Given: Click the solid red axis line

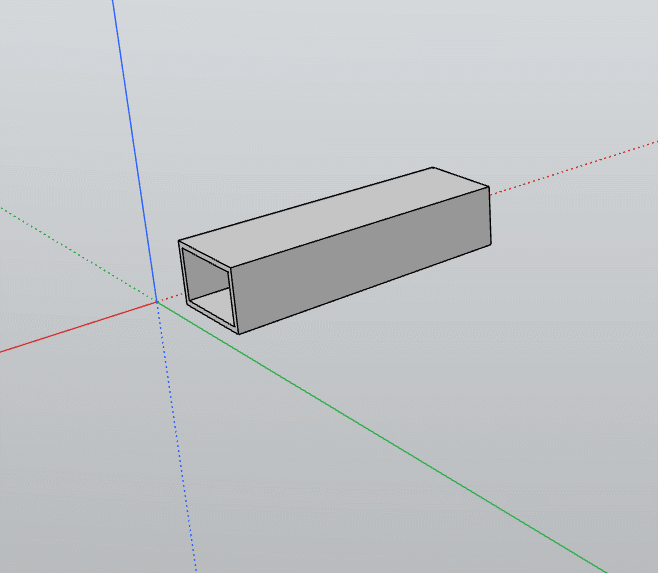Looking at the screenshot, I should tap(78, 327).
